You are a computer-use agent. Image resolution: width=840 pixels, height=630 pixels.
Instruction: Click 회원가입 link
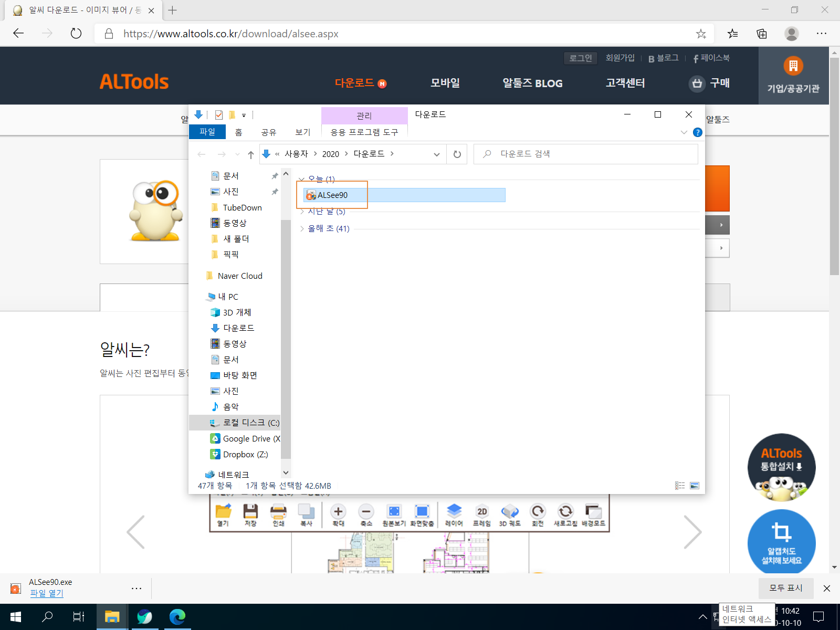point(620,58)
